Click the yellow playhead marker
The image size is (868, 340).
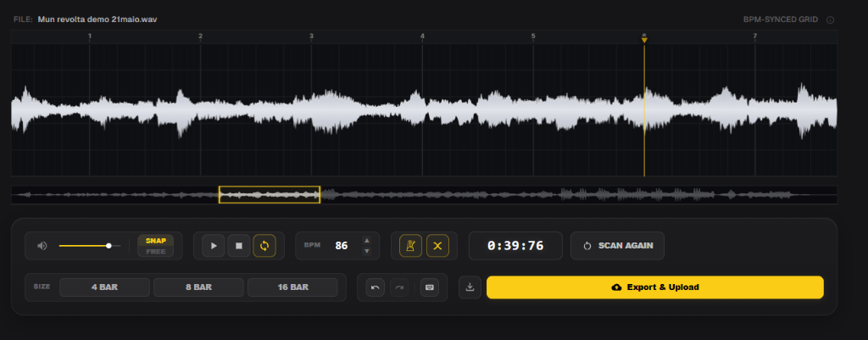(x=644, y=39)
